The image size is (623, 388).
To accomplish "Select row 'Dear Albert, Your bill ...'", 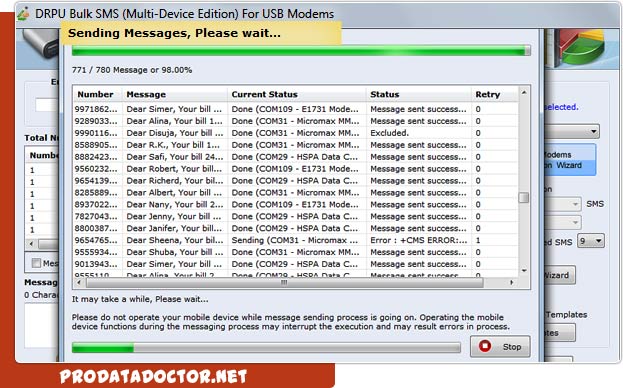I will pyautogui.click(x=296, y=193).
